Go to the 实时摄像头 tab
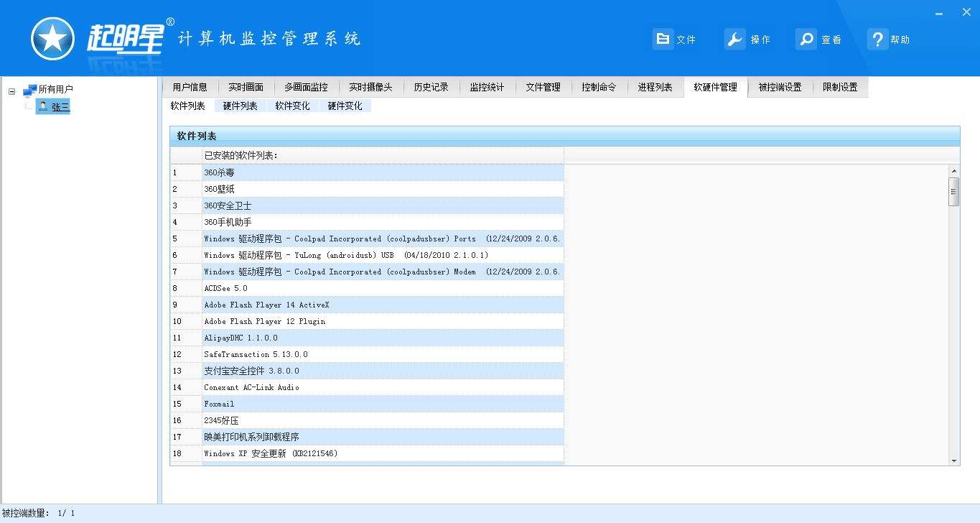This screenshot has width=980, height=523. point(370,87)
